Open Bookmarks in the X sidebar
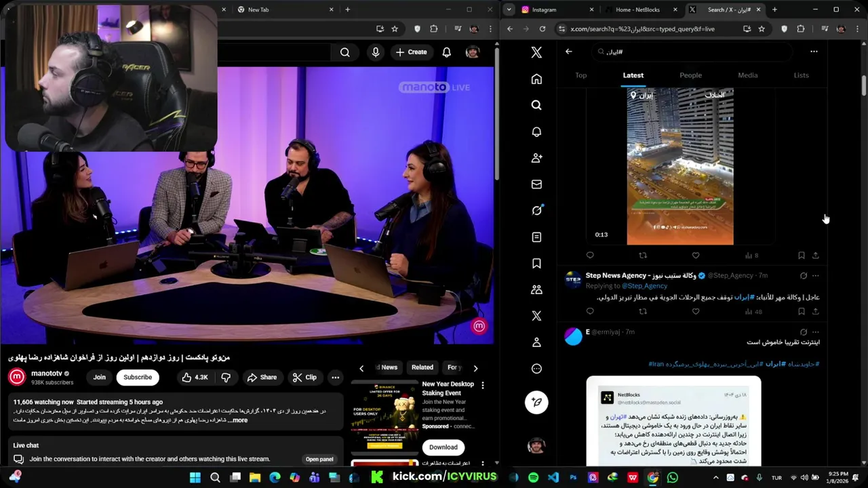Image resolution: width=868 pixels, height=488 pixels. tap(536, 263)
